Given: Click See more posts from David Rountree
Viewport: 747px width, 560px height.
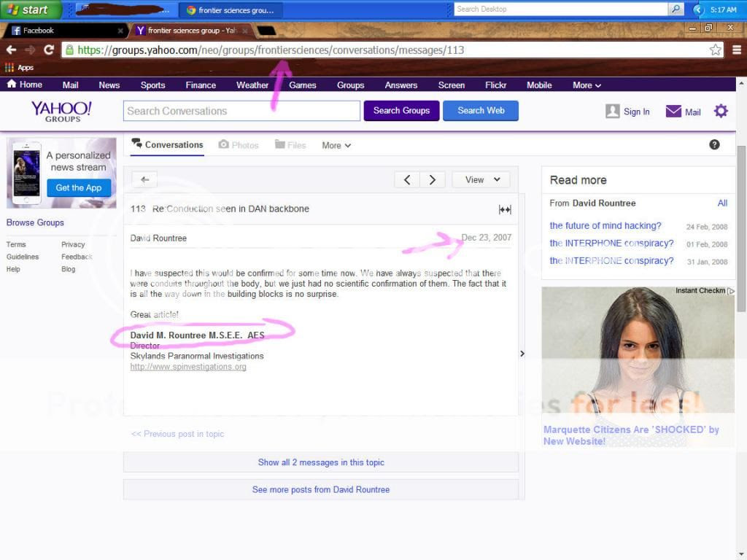Looking at the screenshot, I should tap(321, 489).
